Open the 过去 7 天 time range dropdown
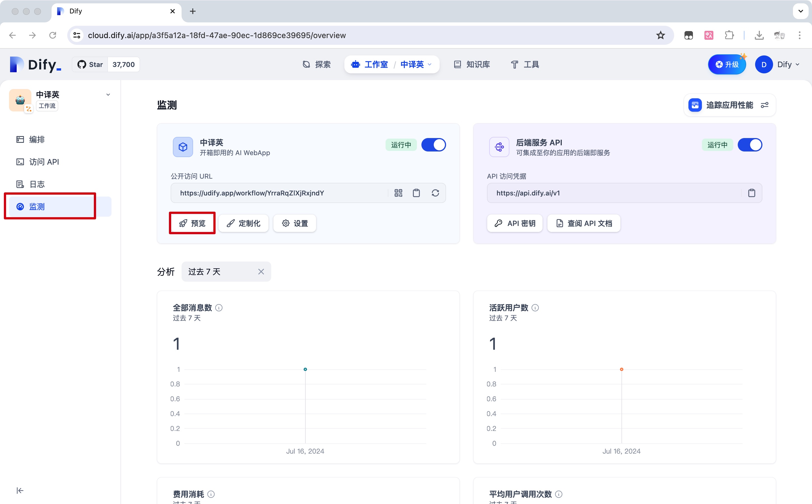This screenshot has height=504, width=812. click(x=226, y=272)
